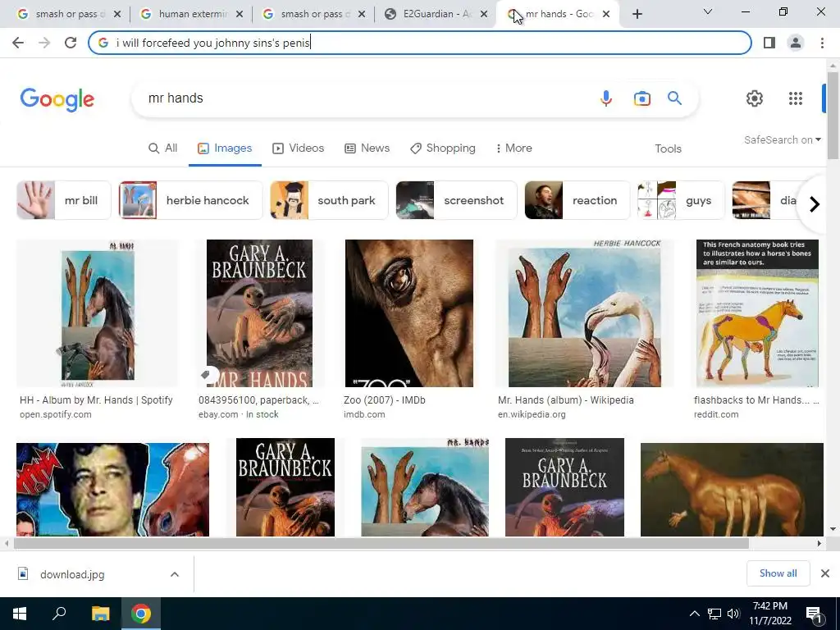The width and height of the screenshot is (840, 630).
Task: Open the Windows Start menu
Action: (x=20, y=614)
